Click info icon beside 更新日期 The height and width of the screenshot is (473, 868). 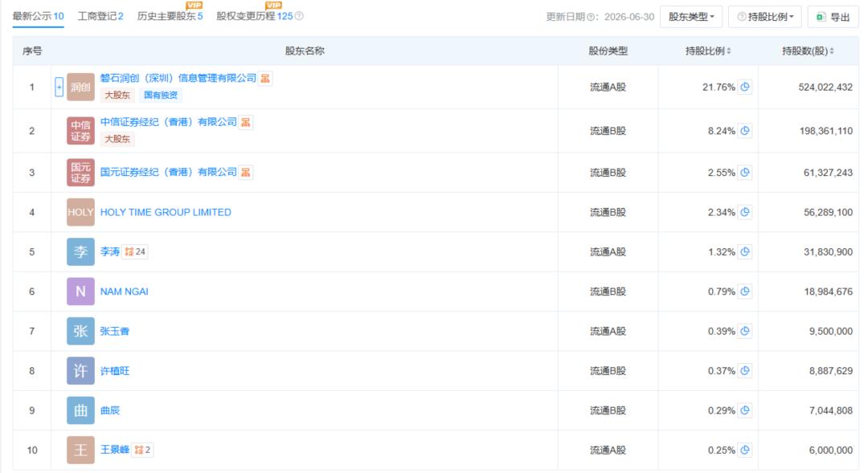coord(592,17)
